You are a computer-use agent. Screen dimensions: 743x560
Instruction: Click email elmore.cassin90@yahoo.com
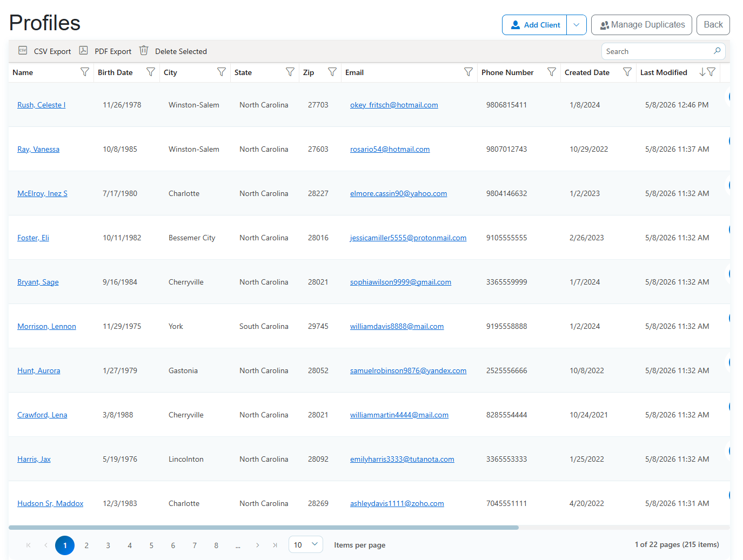coord(398,193)
